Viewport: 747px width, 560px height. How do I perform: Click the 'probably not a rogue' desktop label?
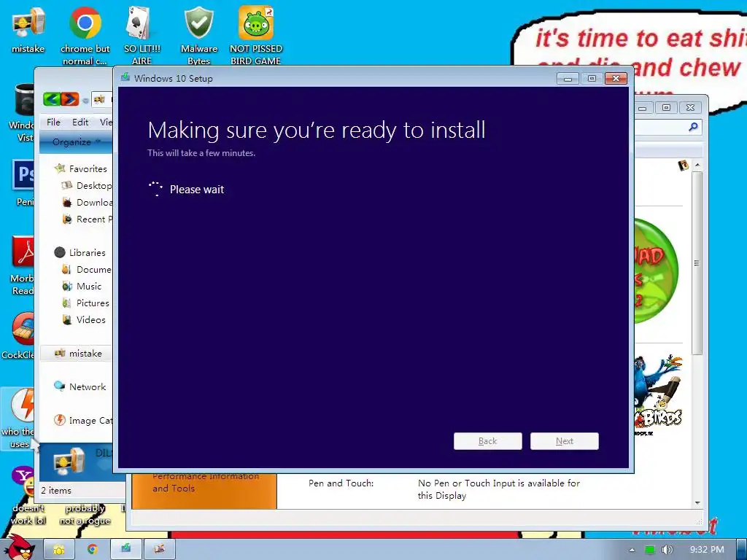tap(85, 514)
